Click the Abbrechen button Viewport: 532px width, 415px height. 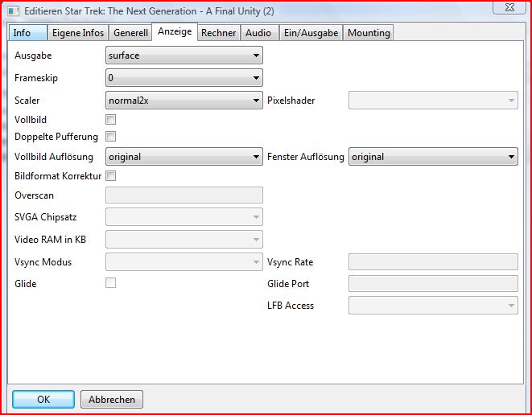tap(113, 400)
